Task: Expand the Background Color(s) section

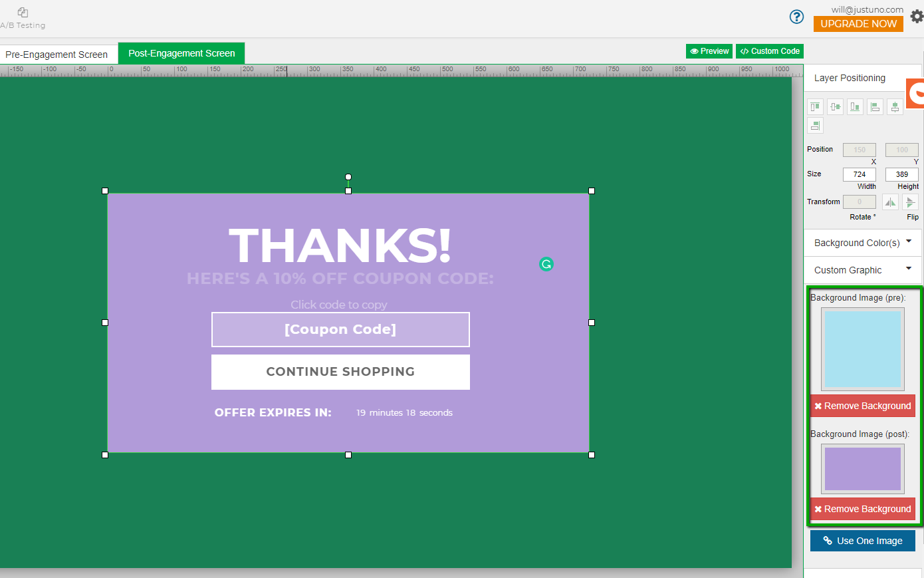Action: [863, 243]
